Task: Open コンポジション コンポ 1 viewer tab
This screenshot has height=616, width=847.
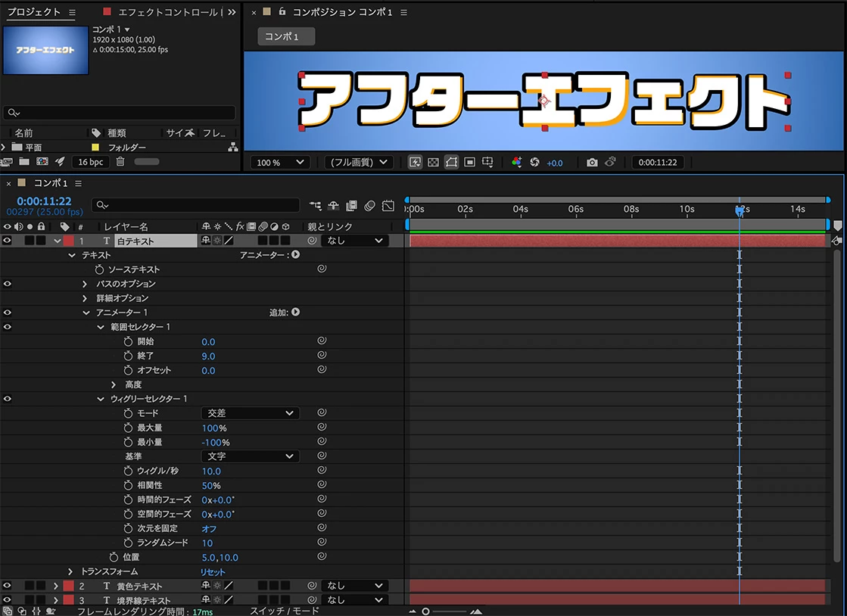Action: [342, 12]
